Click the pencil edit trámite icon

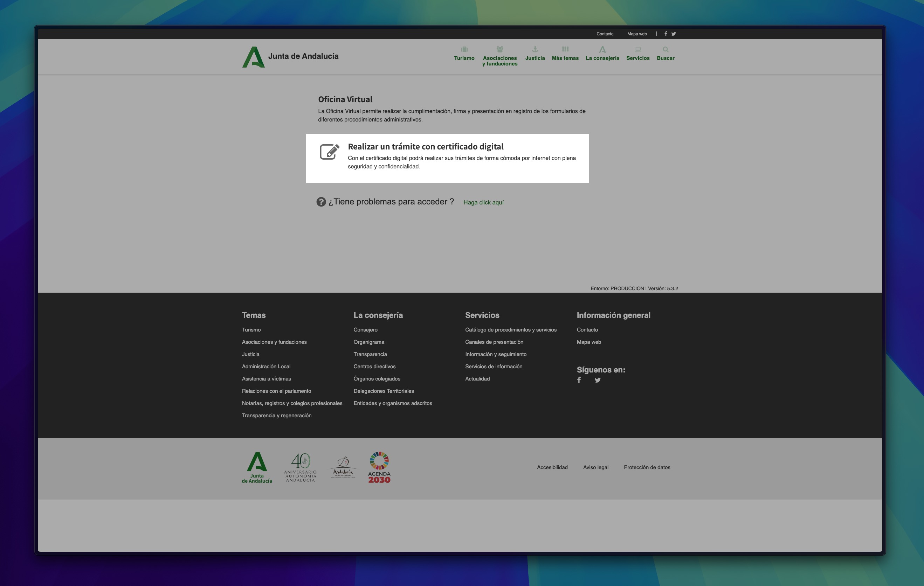(329, 152)
